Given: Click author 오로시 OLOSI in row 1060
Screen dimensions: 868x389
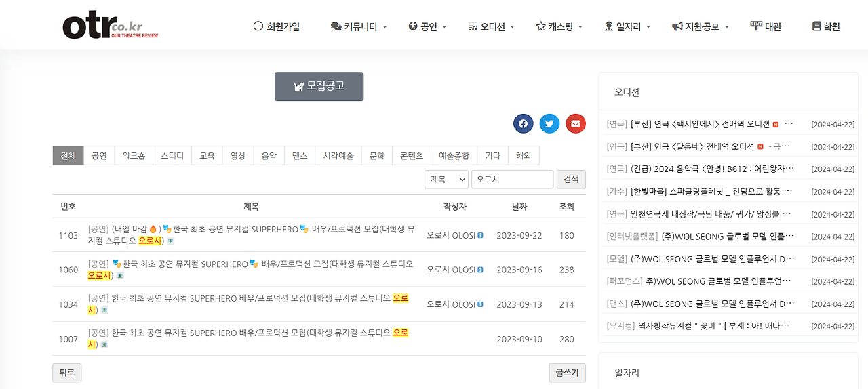Looking at the screenshot, I should pyautogui.click(x=454, y=270).
